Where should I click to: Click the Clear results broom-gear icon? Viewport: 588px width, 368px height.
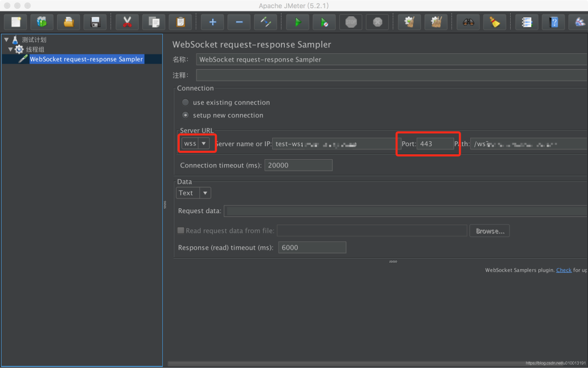point(409,22)
